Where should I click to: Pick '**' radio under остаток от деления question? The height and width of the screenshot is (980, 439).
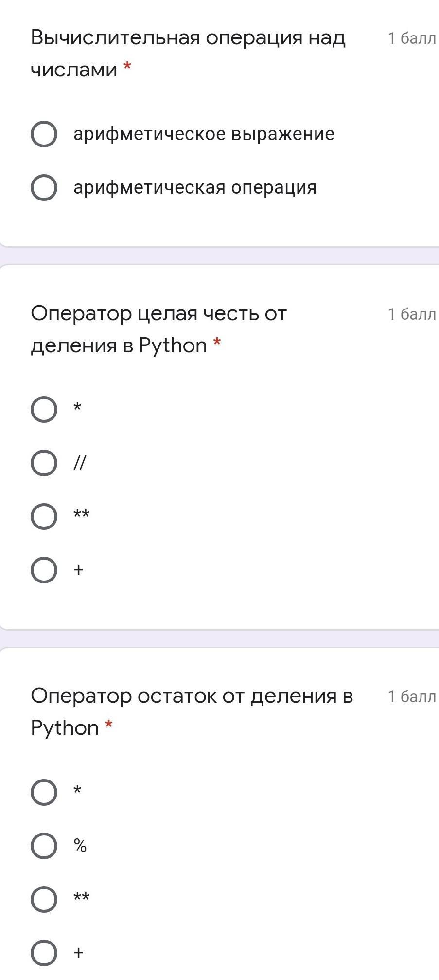point(44,899)
